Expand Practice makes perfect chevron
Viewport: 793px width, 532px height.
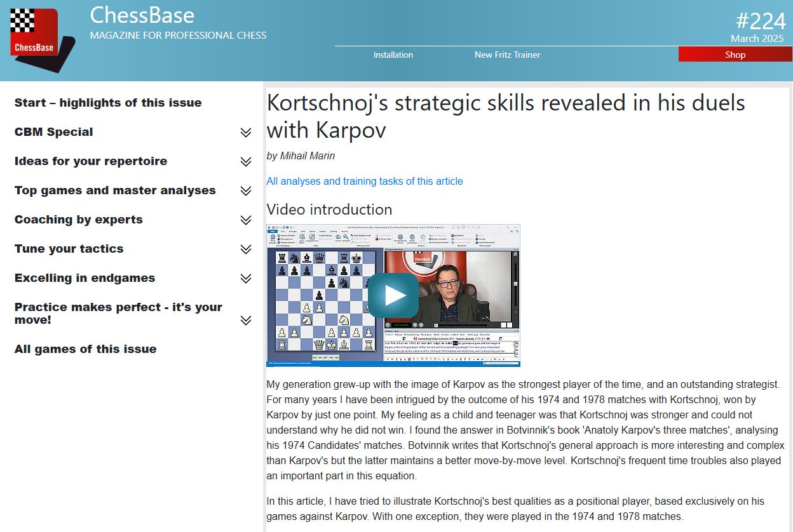coord(246,321)
